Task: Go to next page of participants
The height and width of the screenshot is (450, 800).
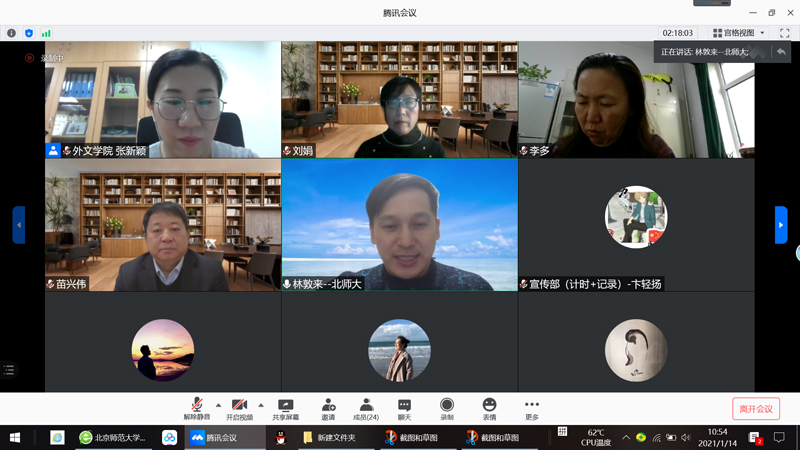Action: (x=781, y=225)
